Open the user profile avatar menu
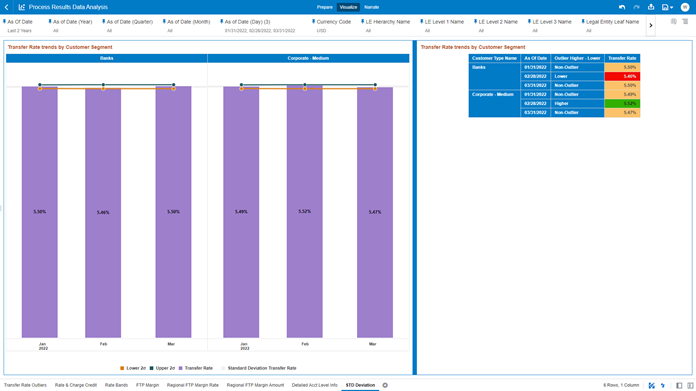The width and height of the screenshot is (696, 391). pyautogui.click(x=685, y=7)
